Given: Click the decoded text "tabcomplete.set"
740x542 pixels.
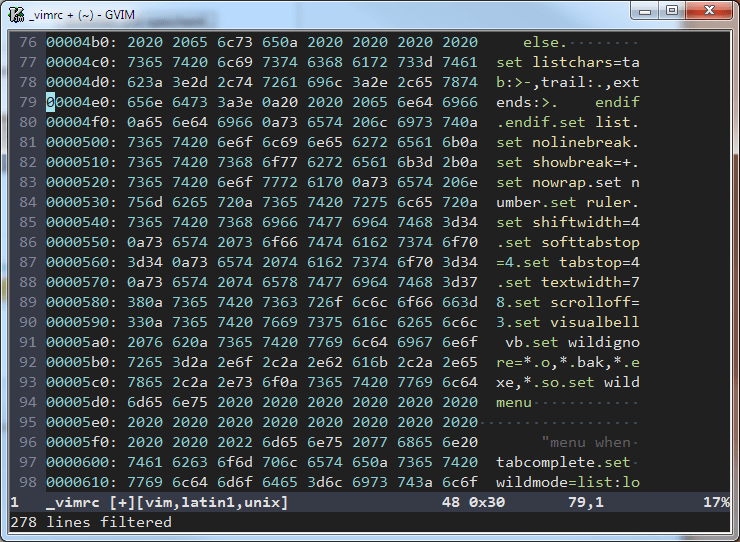Looking at the screenshot, I should click(x=563, y=462).
